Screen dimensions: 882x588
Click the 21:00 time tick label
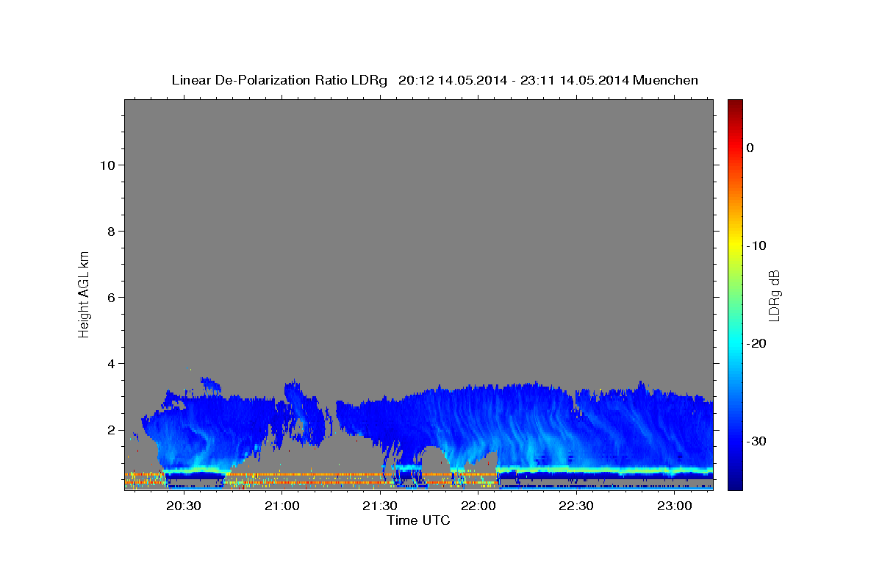282,506
